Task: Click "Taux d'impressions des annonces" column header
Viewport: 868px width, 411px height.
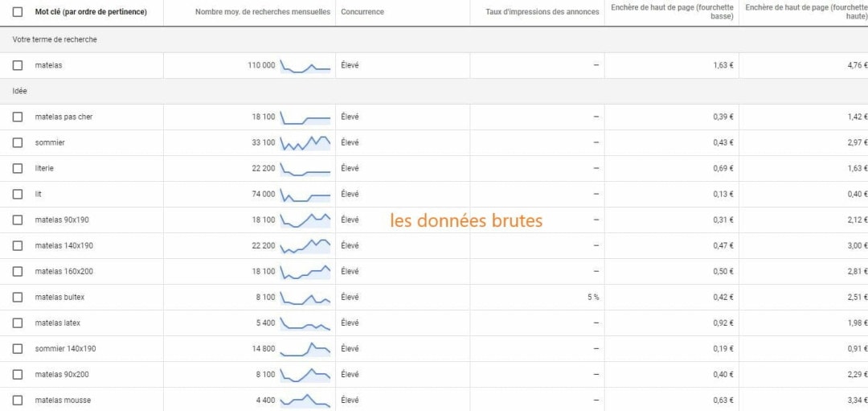Action: click(x=542, y=12)
